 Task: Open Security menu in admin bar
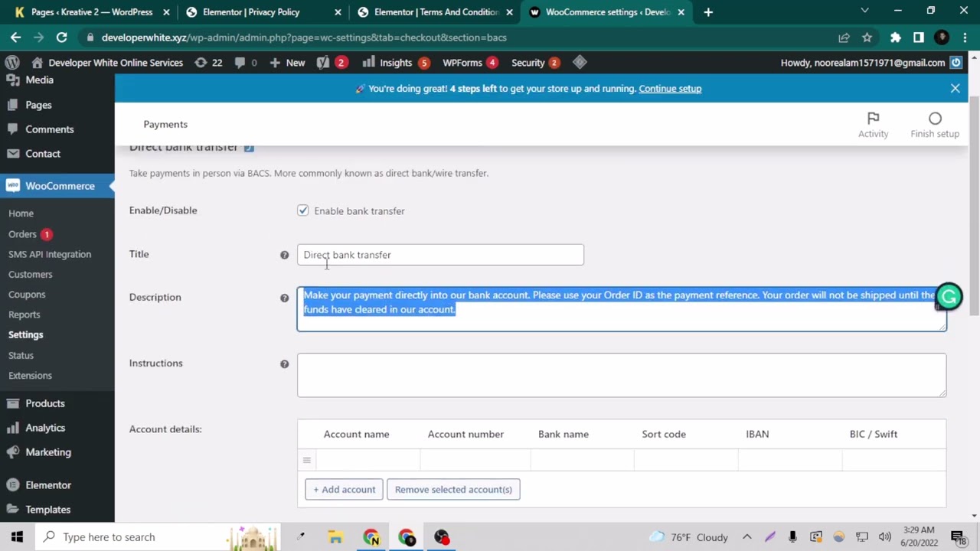(x=535, y=63)
